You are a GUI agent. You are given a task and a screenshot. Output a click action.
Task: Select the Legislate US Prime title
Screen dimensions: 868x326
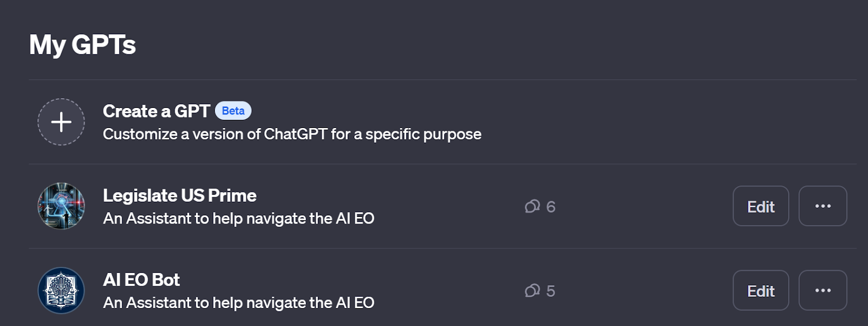pyautogui.click(x=180, y=195)
